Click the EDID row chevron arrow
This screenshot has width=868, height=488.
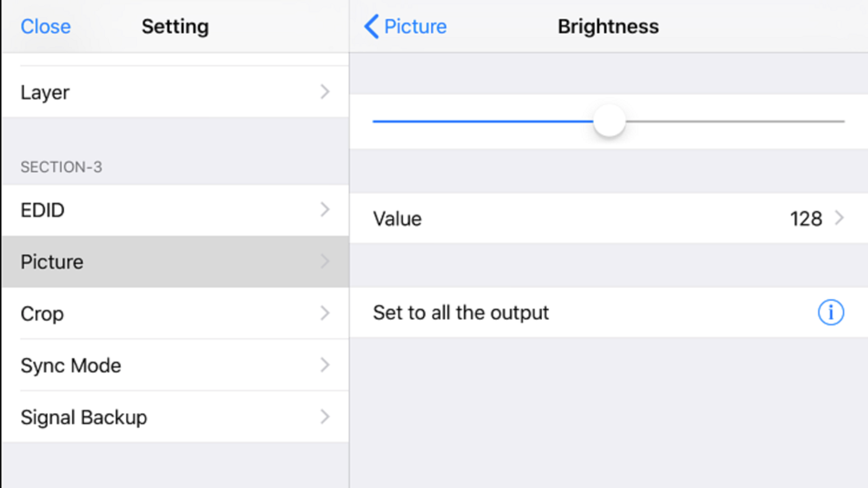point(325,210)
